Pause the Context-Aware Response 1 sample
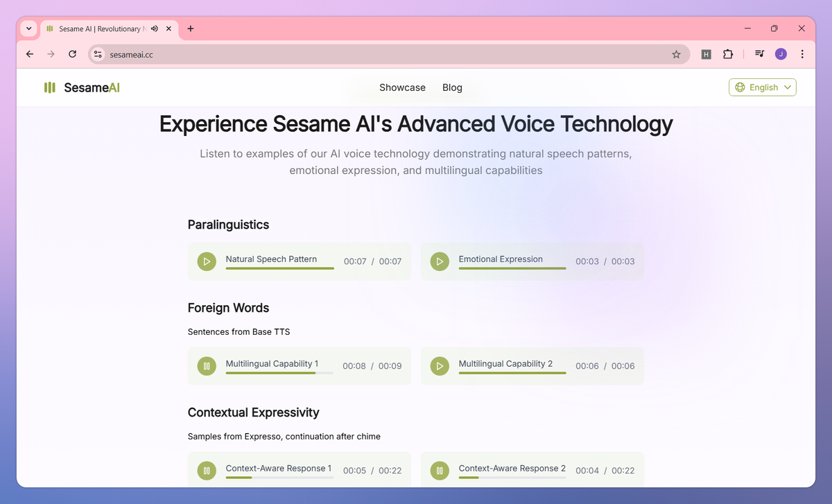The image size is (832, 504). pos(207,471)
